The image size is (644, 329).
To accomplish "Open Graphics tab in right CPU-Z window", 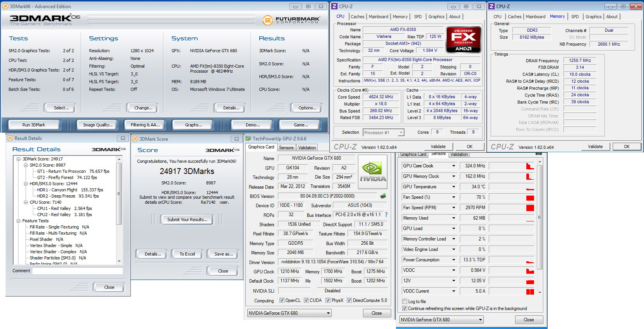I will click(x=593, y=17).
